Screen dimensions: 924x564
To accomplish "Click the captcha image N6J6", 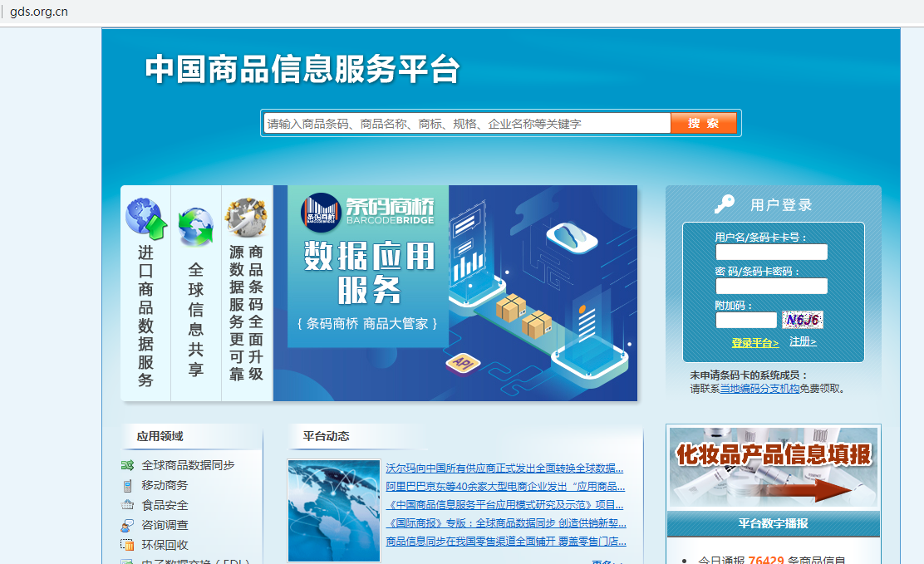I will [802, 320].
